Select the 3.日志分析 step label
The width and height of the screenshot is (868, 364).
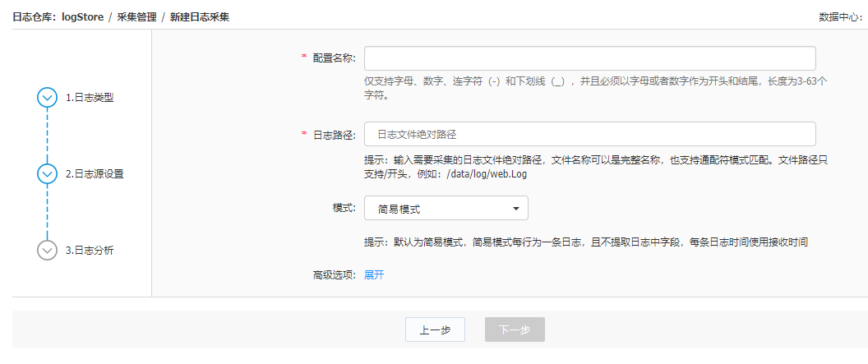pos(90,250)
